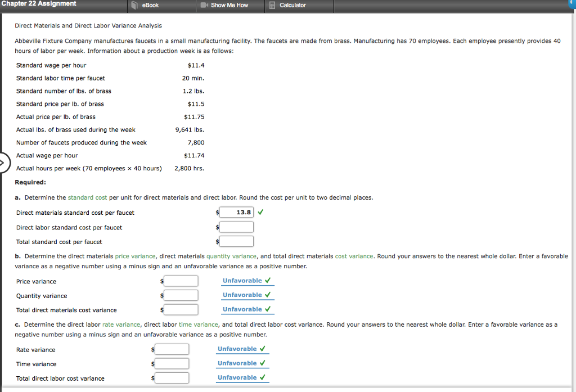This screenshot has width=576, height=392.
Task: Click the checkmark next to Price variance Unfavorable
Action: [267, 280]
